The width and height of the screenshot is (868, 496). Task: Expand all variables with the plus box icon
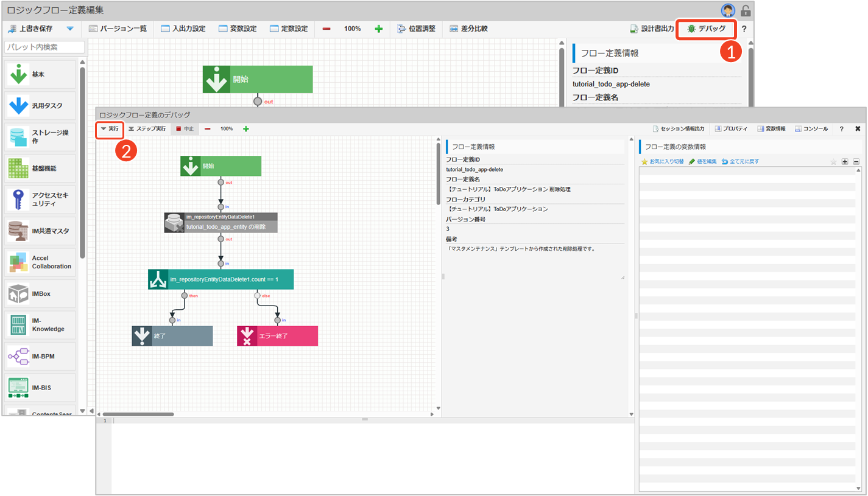click(x=845, y=162)
